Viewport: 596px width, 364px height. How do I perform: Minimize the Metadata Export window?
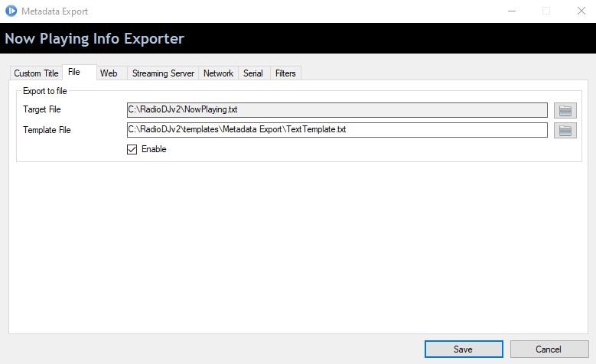512,11
